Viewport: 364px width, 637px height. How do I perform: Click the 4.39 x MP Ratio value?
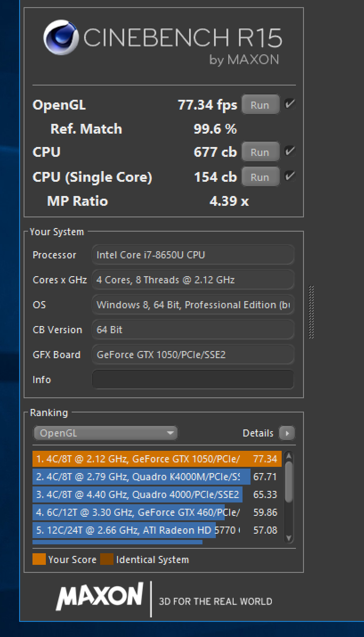tap(229, 201)
